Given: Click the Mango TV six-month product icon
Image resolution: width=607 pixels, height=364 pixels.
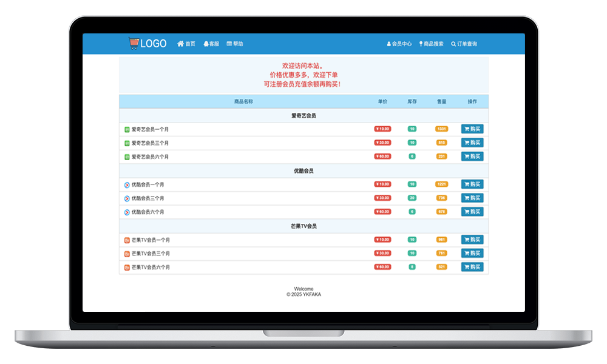Looking at the screenshot, I should tap(127, 267).
